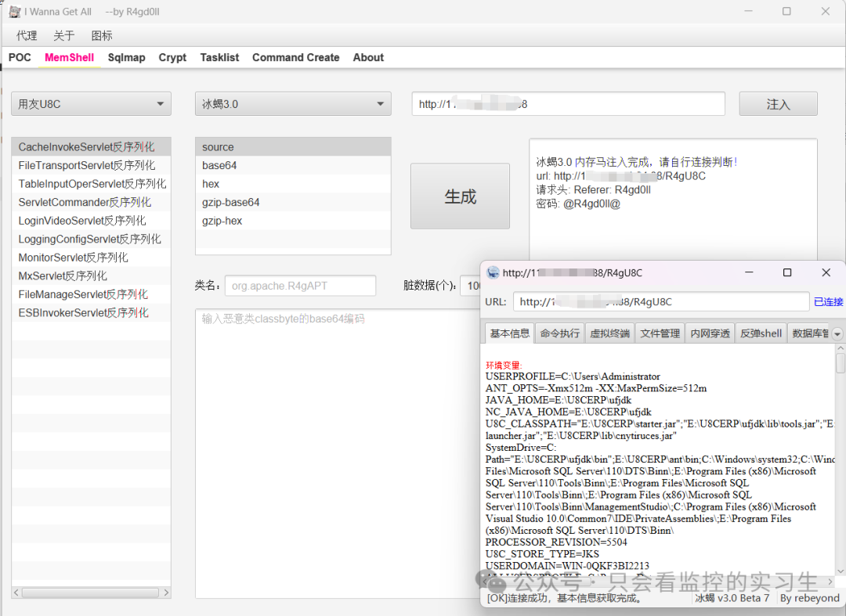The width and height of the screenshot is (846, 616).
Task: Select LoginVideoServlet反序列化 entry
Action: point(91,221)
